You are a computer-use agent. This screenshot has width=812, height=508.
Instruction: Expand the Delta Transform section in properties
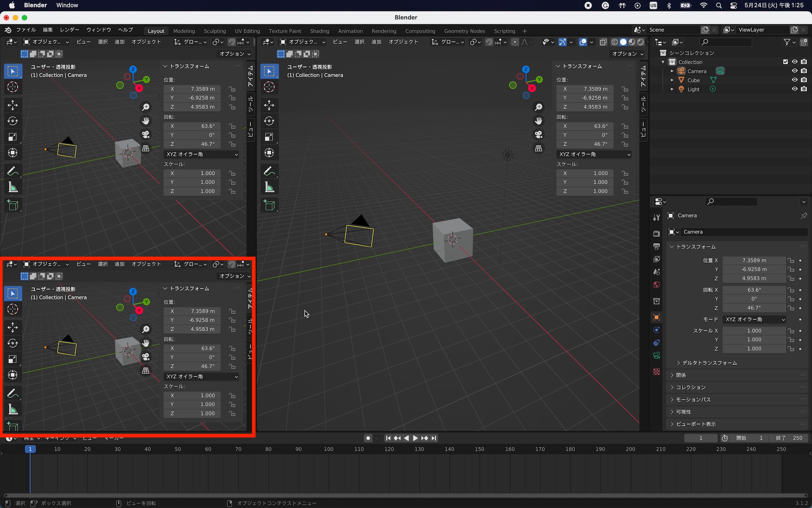[709, 363]
